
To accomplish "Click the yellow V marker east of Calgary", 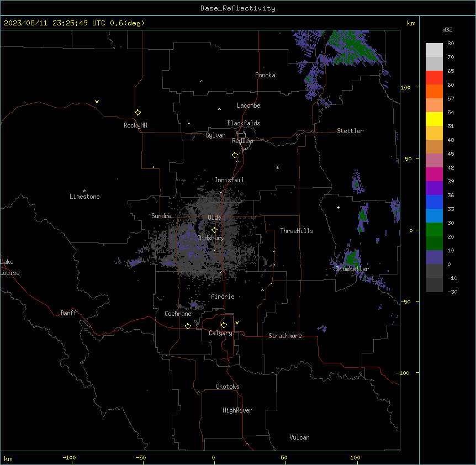I will [x=237, y=323].
